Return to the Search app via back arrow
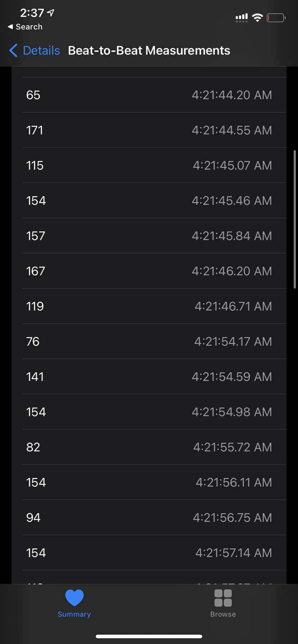Viewport: 298px width, 644px height. (25, 27)
